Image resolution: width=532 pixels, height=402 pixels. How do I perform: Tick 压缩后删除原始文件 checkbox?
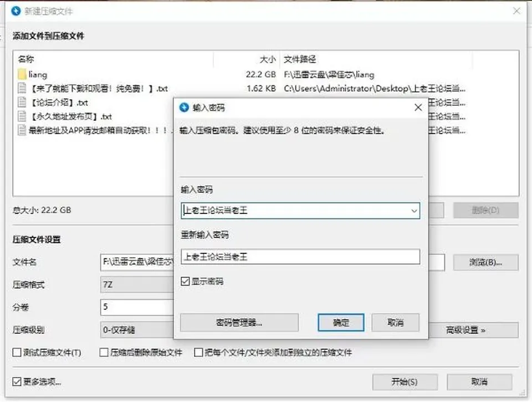104,353
